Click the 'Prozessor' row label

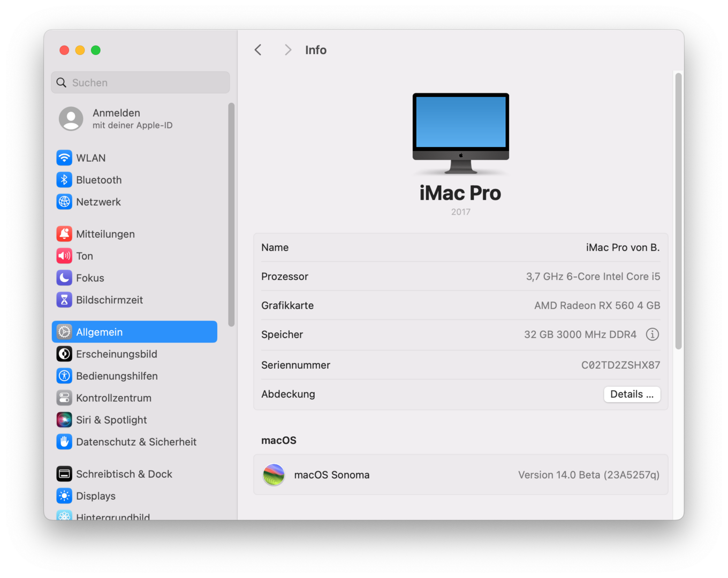[285, 277]
